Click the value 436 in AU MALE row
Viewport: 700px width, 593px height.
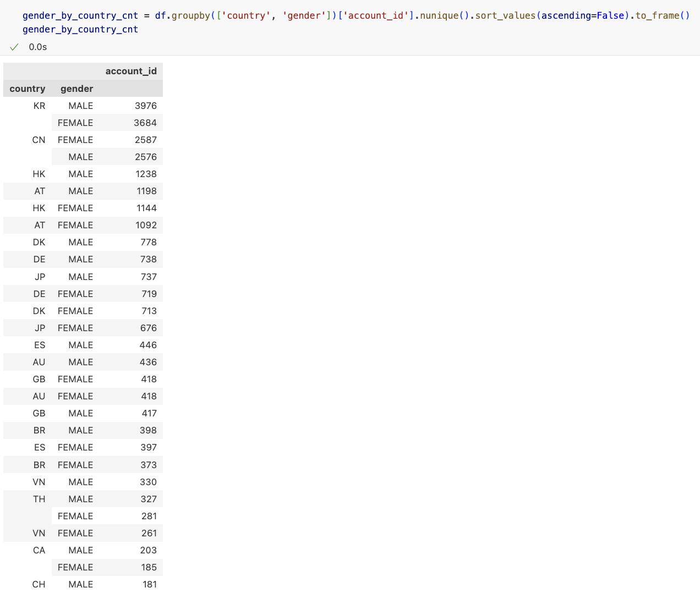148,362
